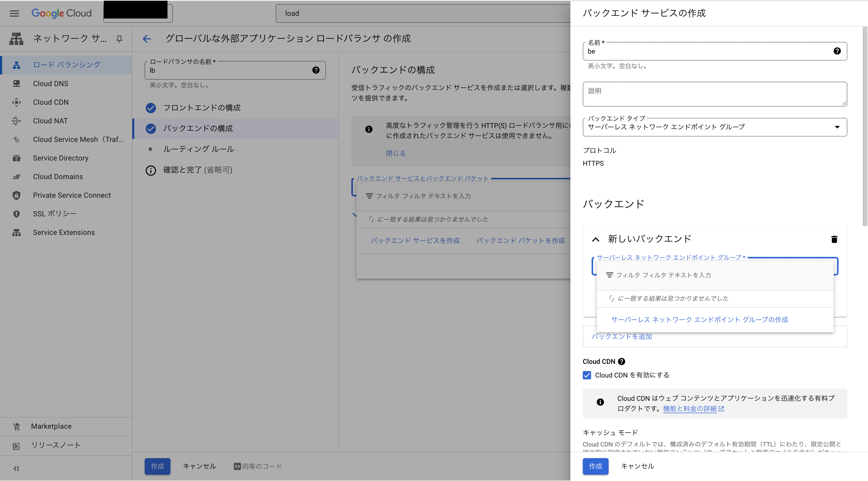Click the NEG filter text input
The height and width of the screenshot is (481, 868).
(x=721, y=275)
